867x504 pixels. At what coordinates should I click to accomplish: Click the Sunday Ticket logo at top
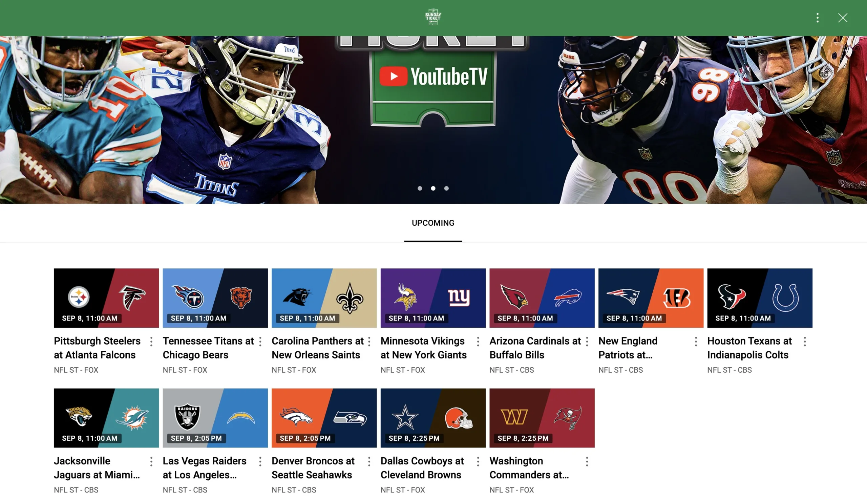(x=433, y=17)
